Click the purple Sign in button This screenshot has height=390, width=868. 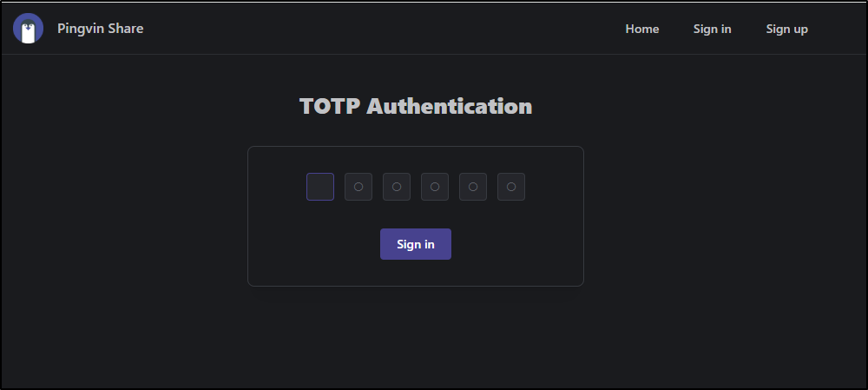(x=415, y=244)
